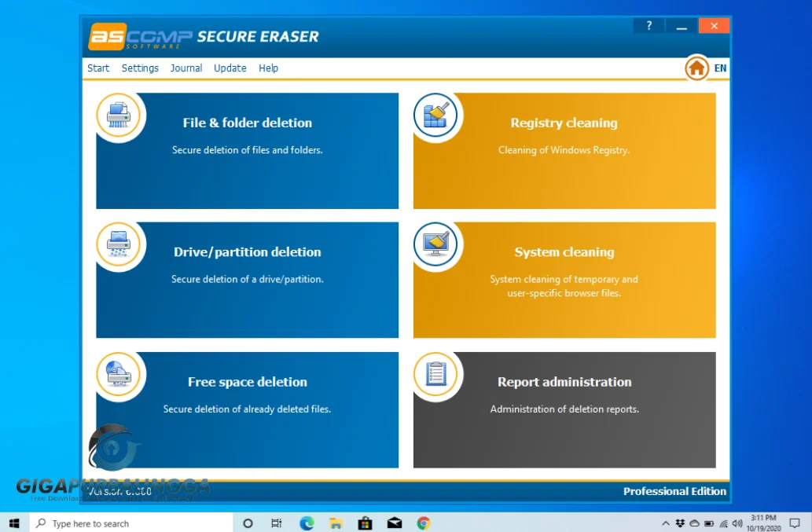Open File & folder deletion tile

(248, 151)
